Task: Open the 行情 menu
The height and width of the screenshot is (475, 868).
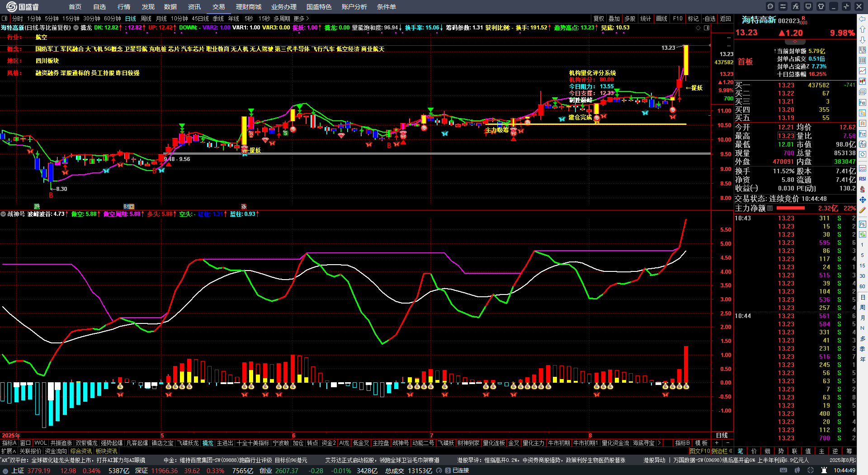Action: [124, 7]
